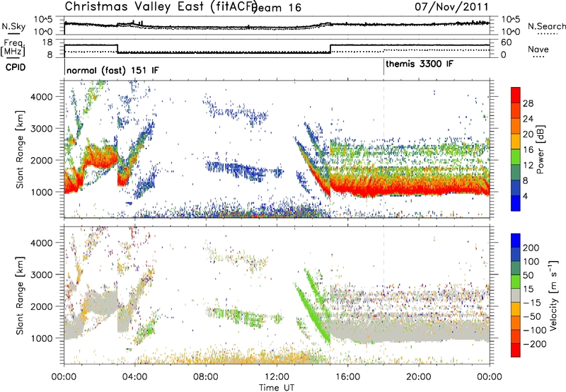
Task: Click the date 07/Nov/2011
Action: (x=451, y=6)
